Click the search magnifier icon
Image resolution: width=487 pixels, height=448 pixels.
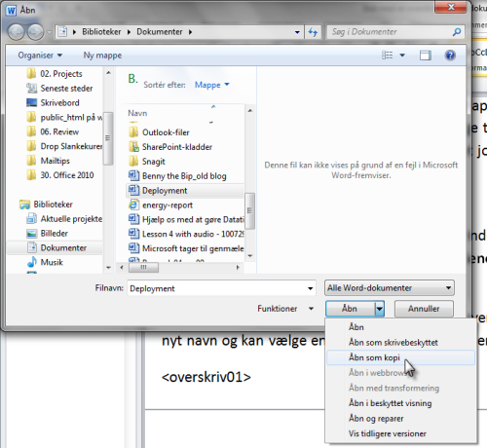click(457, 32)
